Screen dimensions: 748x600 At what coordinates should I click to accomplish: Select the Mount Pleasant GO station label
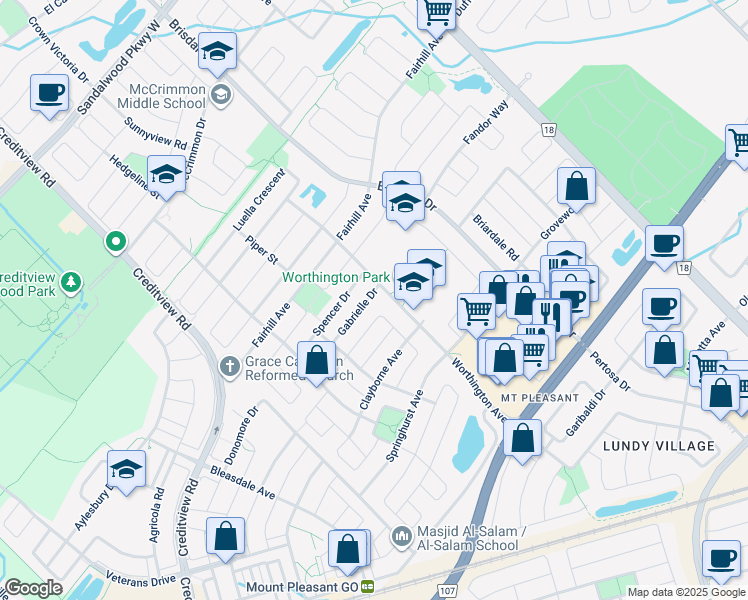(x=302, y=587)
